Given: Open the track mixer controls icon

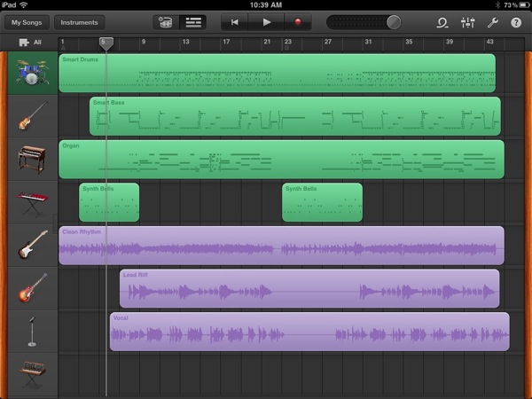Looking at the screenshot, I should [x=467, y=23].
